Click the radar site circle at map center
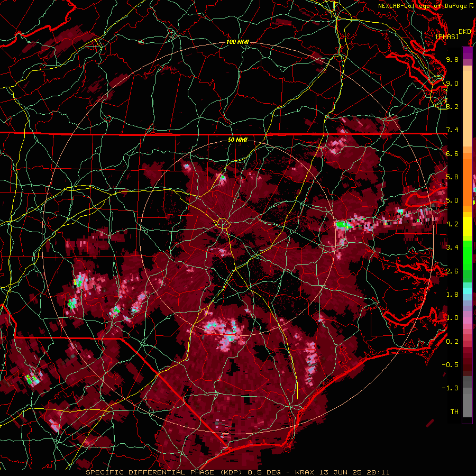The width and height of the screenshot is (476, 476). (223, 223)
